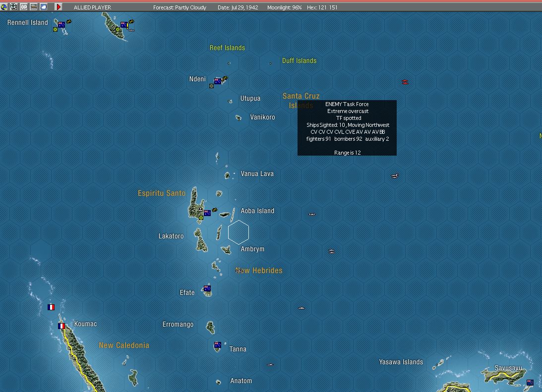Click the globe icon in the top toolbar
The image size is (542, 392).
4,7
